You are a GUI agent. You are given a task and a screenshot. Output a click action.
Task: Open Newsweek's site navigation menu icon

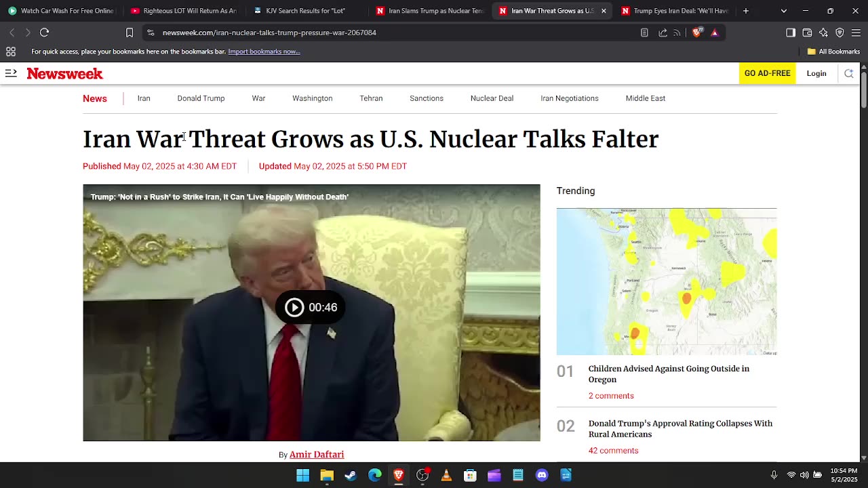tap(11, 73)
